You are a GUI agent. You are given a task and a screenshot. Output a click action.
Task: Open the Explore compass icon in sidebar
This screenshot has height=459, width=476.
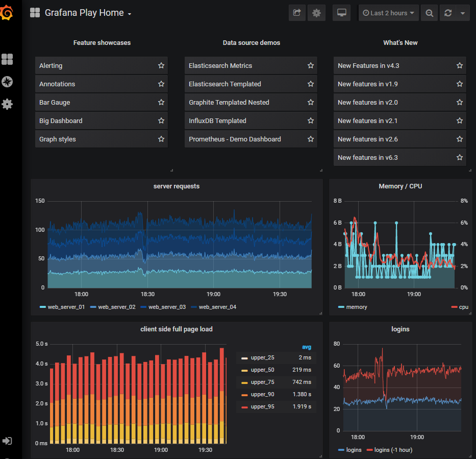click(x=7, y=82)
